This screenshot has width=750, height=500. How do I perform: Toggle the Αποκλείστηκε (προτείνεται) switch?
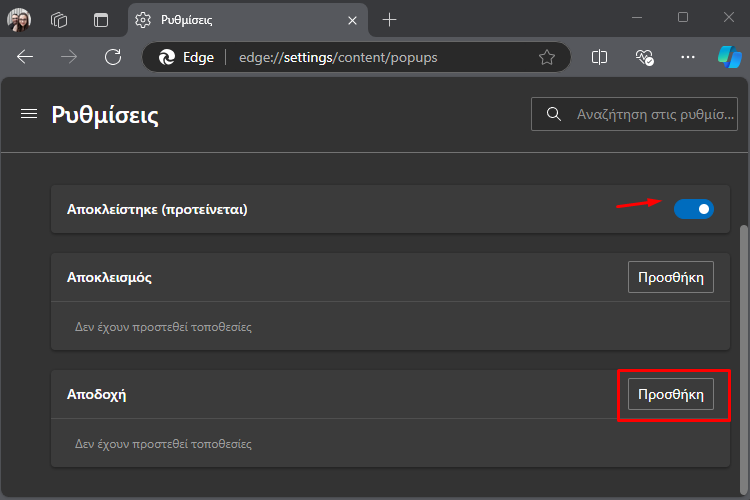click(x=694, y=209)
